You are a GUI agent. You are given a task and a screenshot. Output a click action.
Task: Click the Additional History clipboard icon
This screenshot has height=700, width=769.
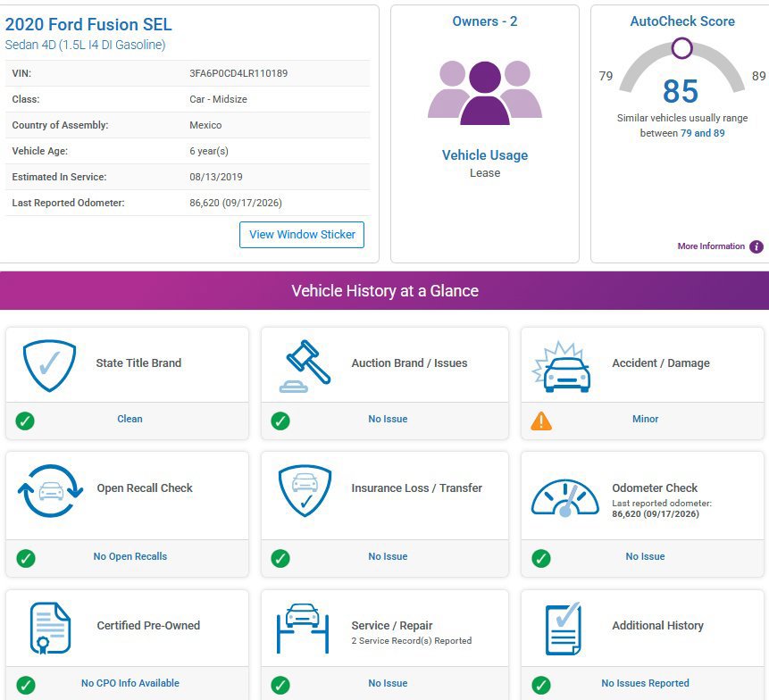(x=564, y=629)
